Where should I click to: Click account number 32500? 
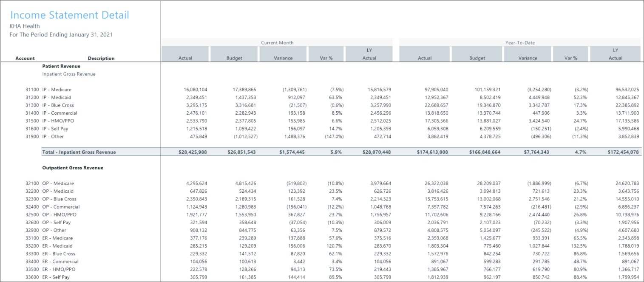click(32, 214)
